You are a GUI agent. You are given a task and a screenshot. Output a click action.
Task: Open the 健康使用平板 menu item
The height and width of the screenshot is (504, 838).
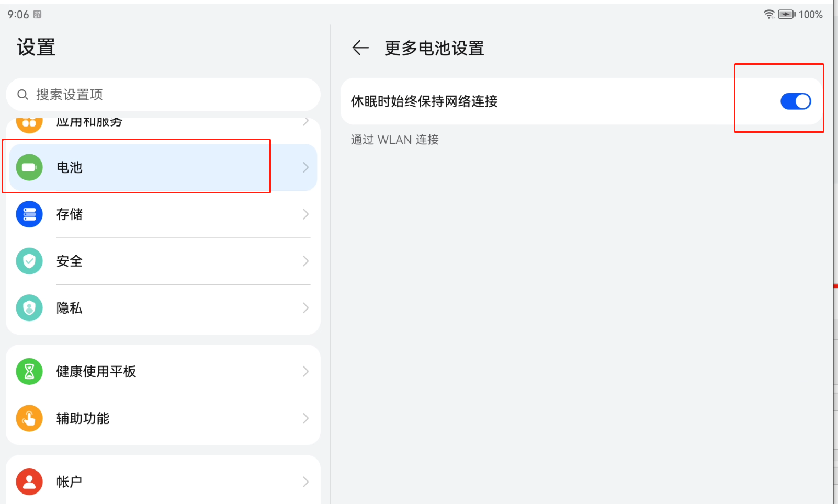(x=96, y=371)
